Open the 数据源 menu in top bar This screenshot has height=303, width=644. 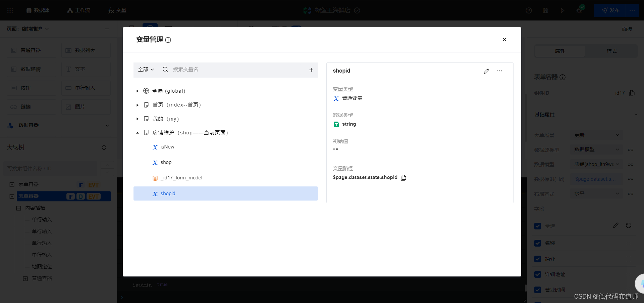tap(38, 10)
